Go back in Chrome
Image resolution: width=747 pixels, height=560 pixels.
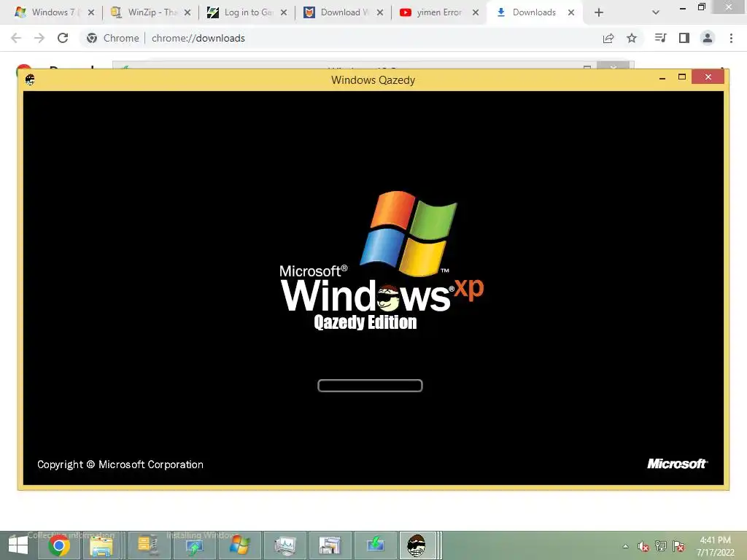click(x=16, y=38)
